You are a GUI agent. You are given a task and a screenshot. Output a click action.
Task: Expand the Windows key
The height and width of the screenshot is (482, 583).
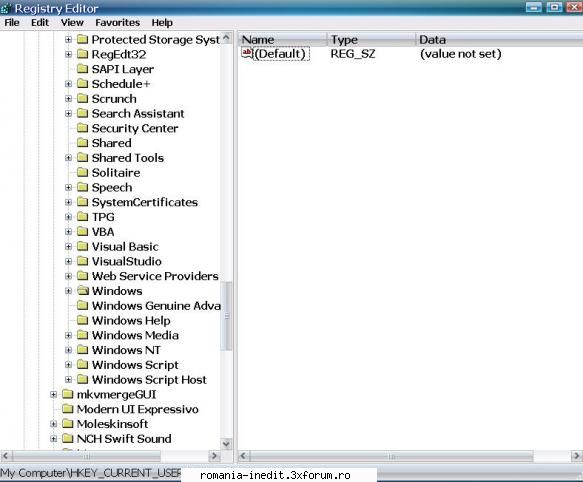[68, 291]
